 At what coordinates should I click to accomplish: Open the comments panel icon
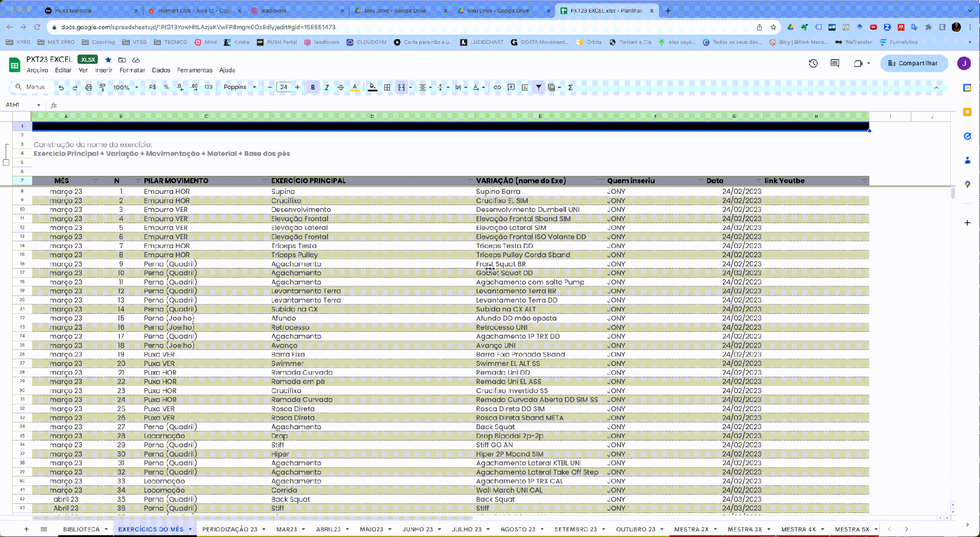point(835,63)
